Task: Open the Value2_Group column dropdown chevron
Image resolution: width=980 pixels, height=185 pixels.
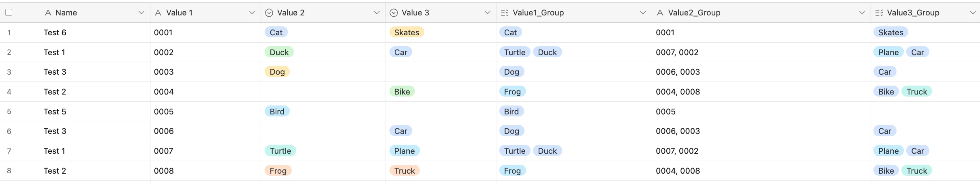Action: click(862, 13)
